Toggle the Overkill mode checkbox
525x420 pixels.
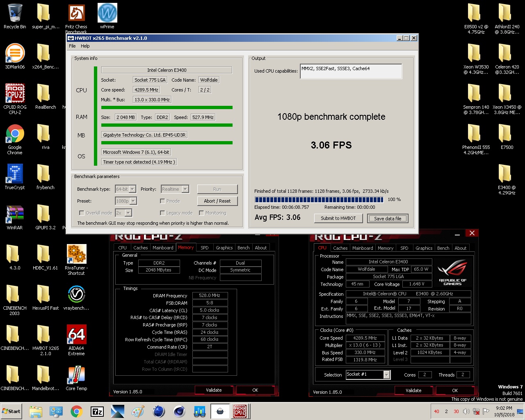point(81,213)
